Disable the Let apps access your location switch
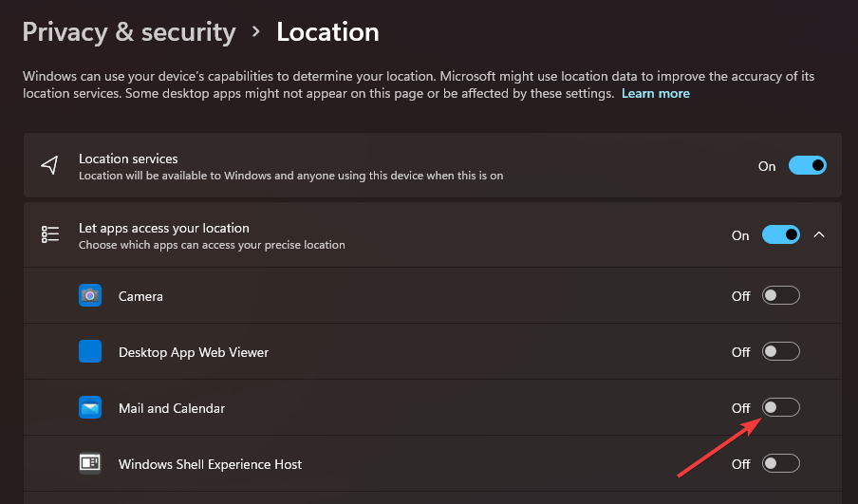Image resolution: width=858 pixels, height=504 pixels. [781, 235]
